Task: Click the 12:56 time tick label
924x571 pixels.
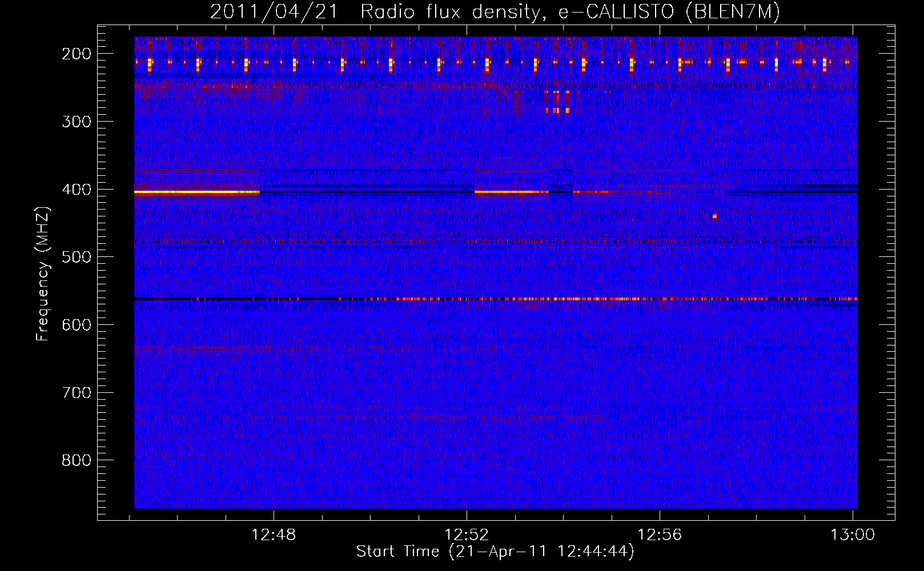Action: 660,535
